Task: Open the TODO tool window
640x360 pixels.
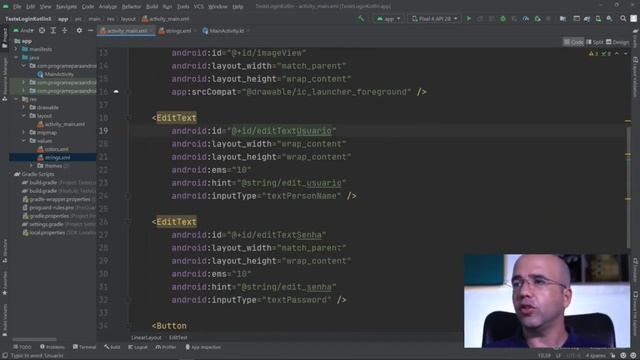Action: (x=22, y=347)
